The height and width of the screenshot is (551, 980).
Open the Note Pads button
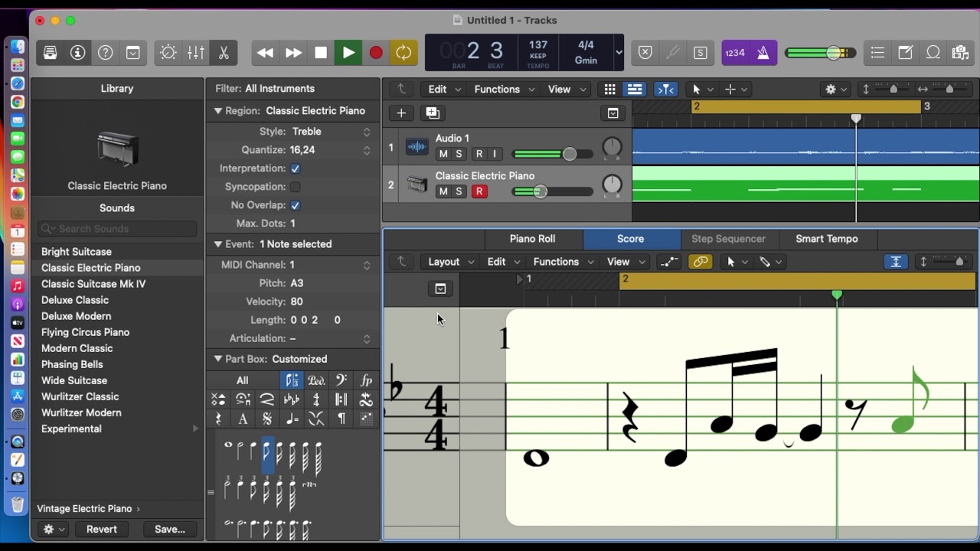(x=905, y=53)
